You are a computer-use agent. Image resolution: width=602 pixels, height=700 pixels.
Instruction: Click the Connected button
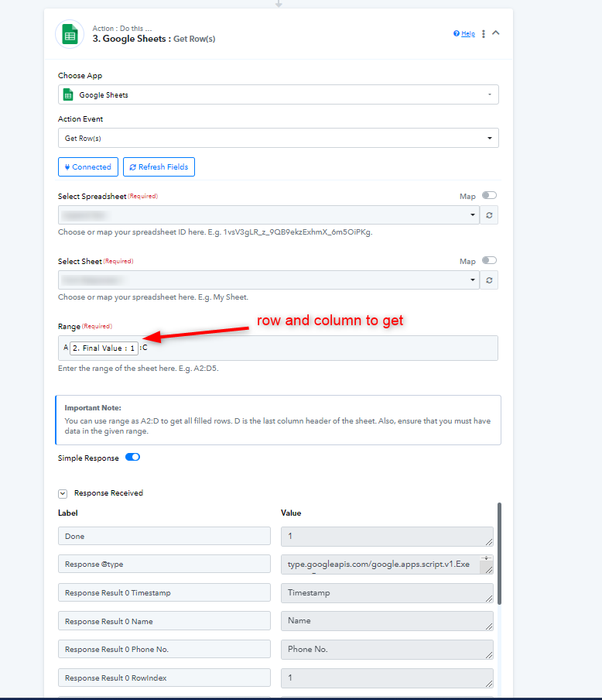88,167
